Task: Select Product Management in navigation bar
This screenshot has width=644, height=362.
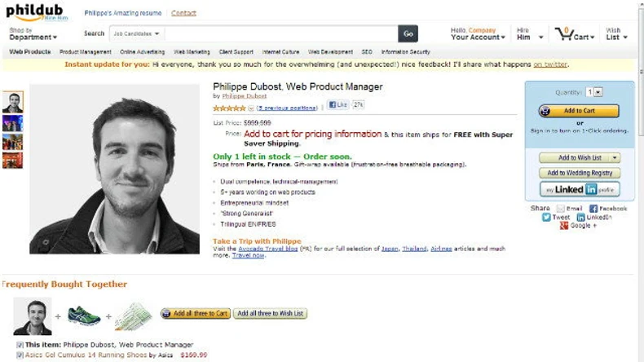Action: (85, 51)
